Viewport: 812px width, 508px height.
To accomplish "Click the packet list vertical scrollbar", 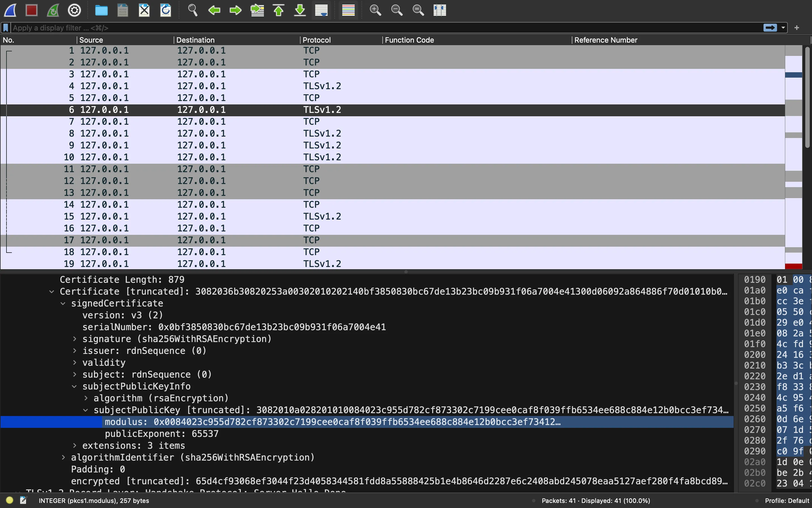I will click(x=807, y=97).
